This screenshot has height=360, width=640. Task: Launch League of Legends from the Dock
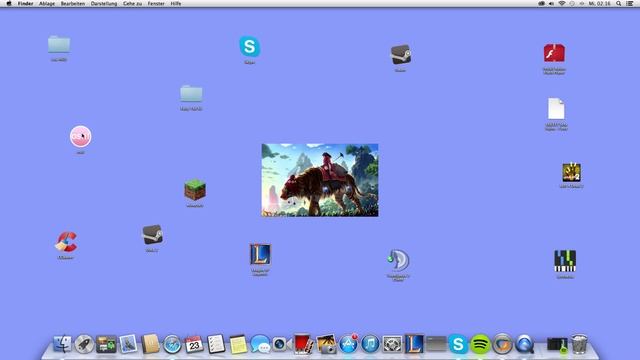coord(414,344)
